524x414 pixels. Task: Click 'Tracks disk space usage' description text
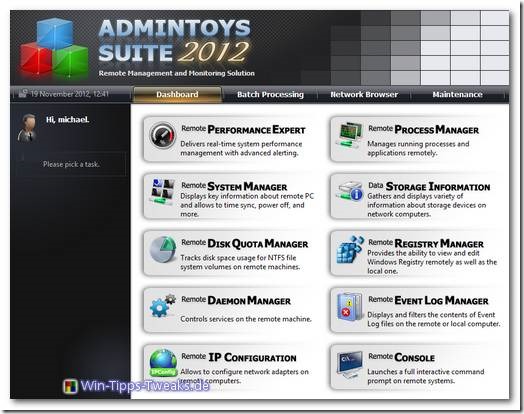click(240, 262)
